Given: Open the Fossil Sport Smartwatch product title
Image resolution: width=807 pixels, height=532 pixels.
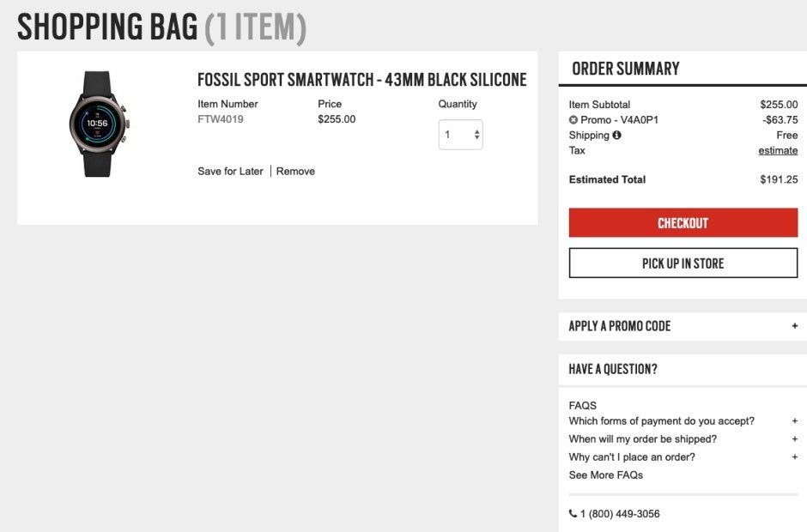Looking at the screenshot, I should (x=361, y=80).
